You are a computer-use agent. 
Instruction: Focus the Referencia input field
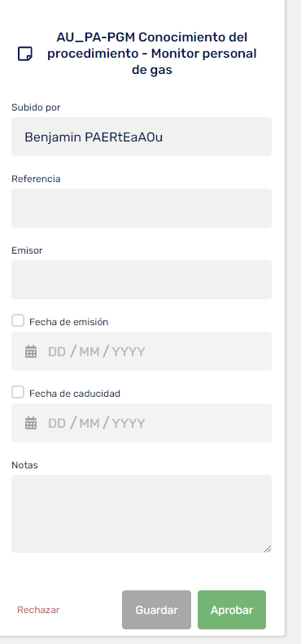click(x=142, y=208)
